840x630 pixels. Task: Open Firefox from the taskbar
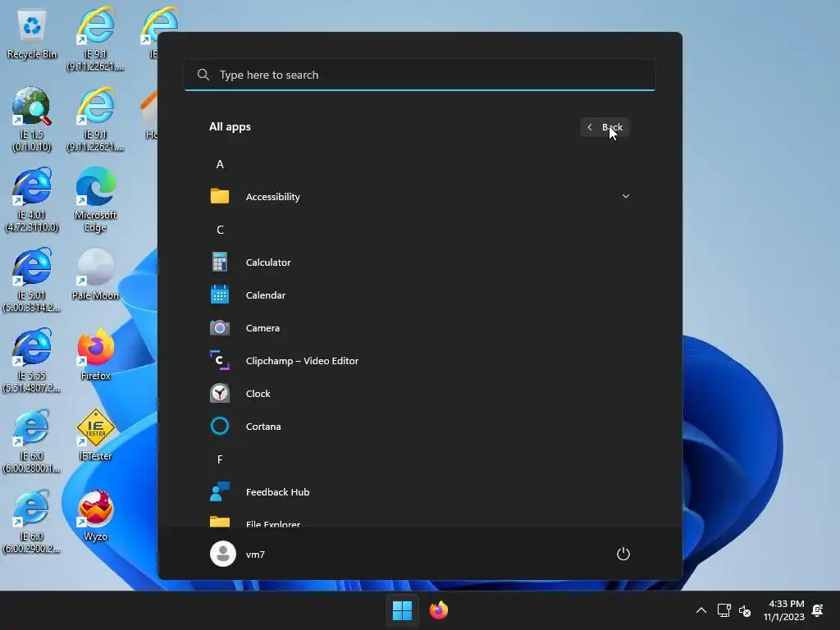click(439, 610)
